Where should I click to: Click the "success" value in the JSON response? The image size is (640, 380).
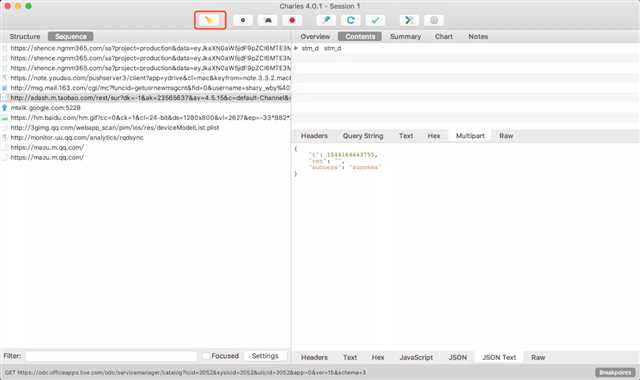[365, 167]
